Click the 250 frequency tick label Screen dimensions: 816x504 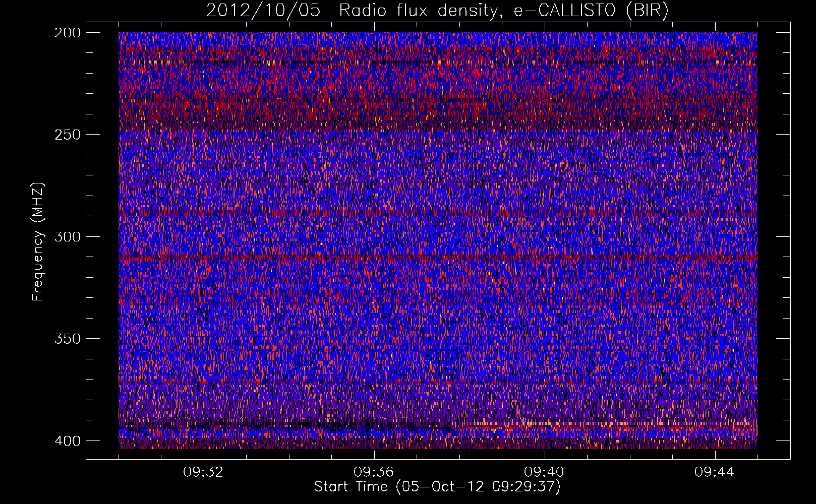click(x=67, y=135)
